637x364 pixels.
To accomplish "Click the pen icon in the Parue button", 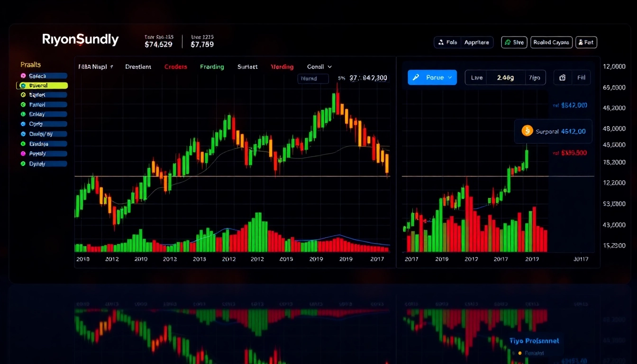I will pos(416,77).
